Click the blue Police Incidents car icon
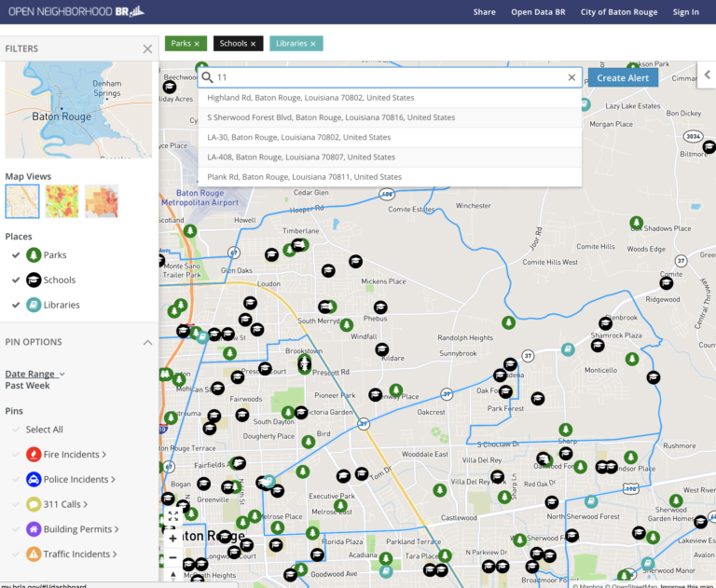This screenshot has width=716, height=588. pyautogui.click(x=34, y=479)
